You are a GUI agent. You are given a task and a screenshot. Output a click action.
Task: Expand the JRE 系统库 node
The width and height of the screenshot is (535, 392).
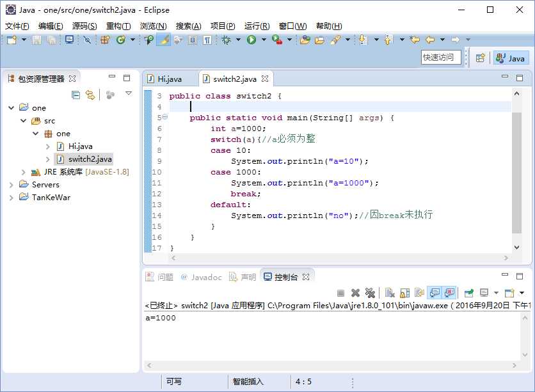tap(24, 172)
